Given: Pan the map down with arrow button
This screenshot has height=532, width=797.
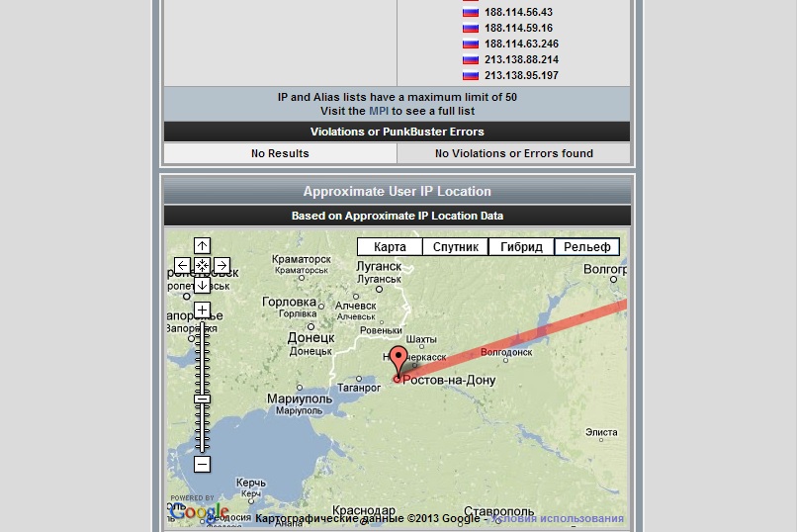Looking at the screenshot, I should [202, 285].
